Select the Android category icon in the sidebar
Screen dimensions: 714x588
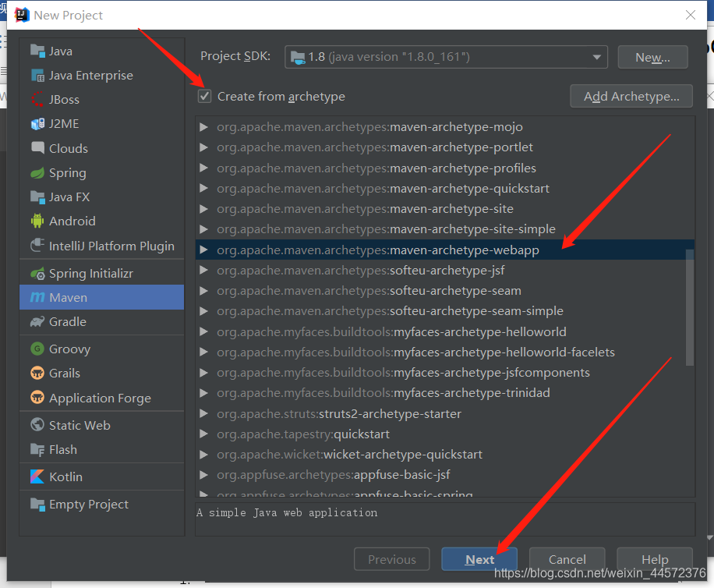(x=37, y=221)
